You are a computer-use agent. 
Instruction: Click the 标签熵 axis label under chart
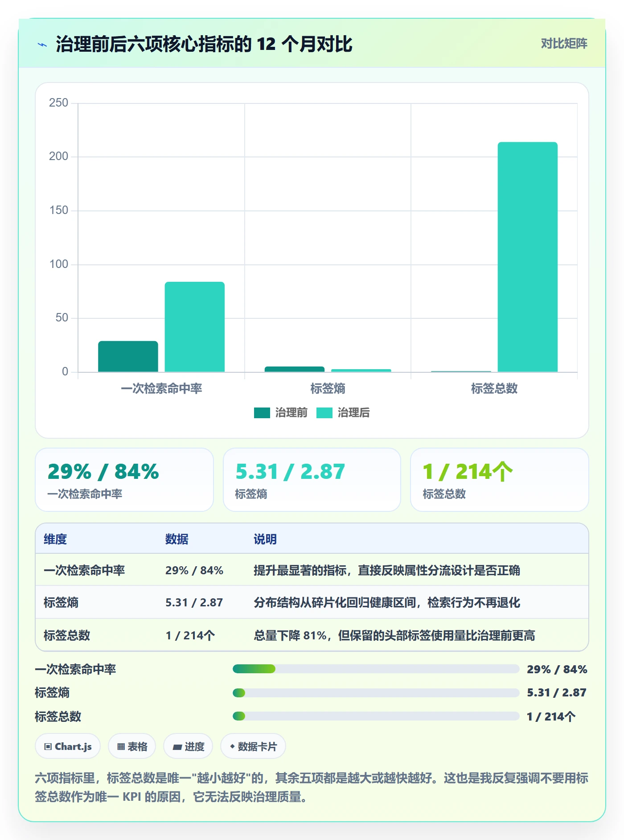click(328, 388)
